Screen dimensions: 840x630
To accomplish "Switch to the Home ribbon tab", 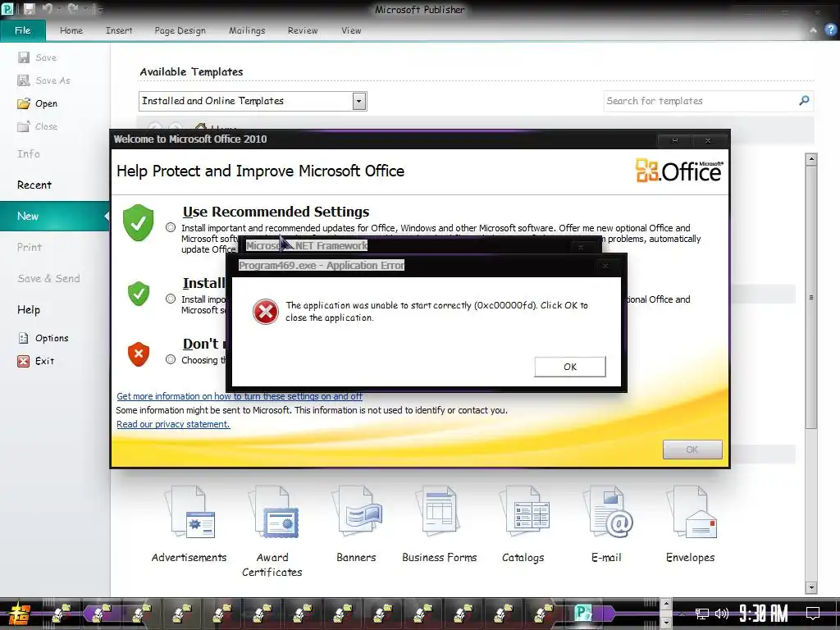I will 71,30.
